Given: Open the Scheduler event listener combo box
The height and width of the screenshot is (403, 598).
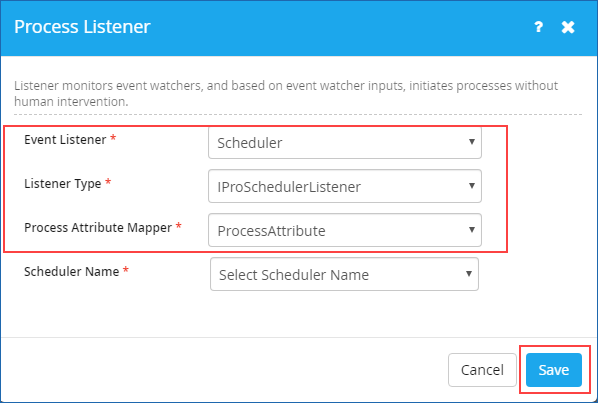Looking at the screenshot, I should point(345,143).
